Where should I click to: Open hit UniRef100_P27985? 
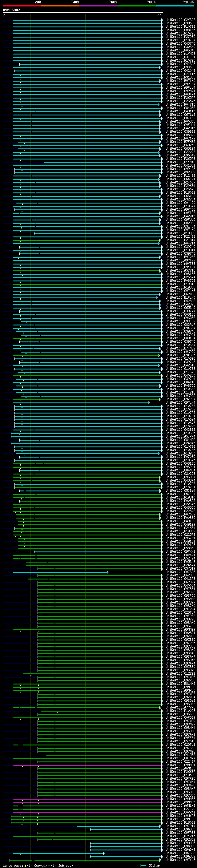pyautogui.click(x=180, y=37)
